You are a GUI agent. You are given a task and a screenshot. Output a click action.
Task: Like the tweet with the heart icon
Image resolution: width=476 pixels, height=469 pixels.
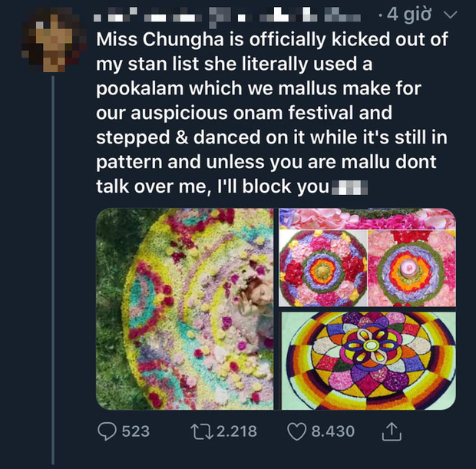pos(297,431)
